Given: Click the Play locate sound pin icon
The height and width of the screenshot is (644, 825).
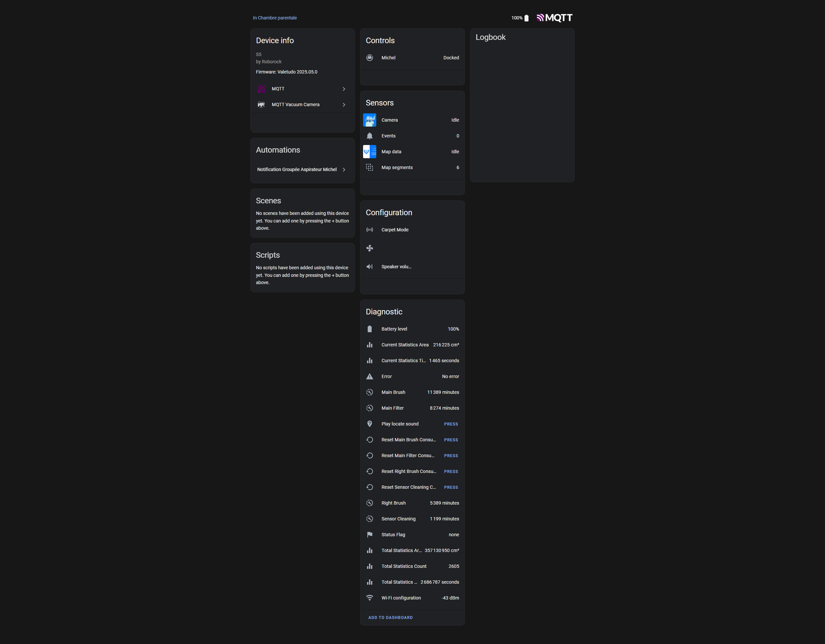Looking at the screenshot, I should point(369,424).
